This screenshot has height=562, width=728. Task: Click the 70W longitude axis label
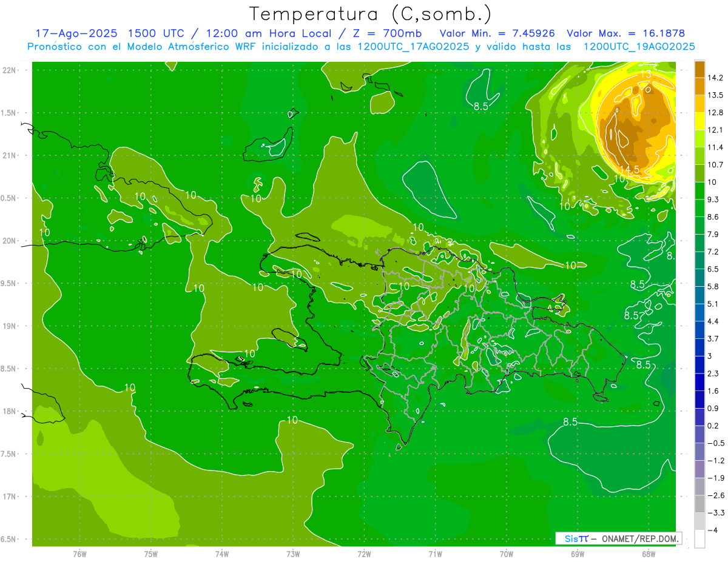(507, 554)
